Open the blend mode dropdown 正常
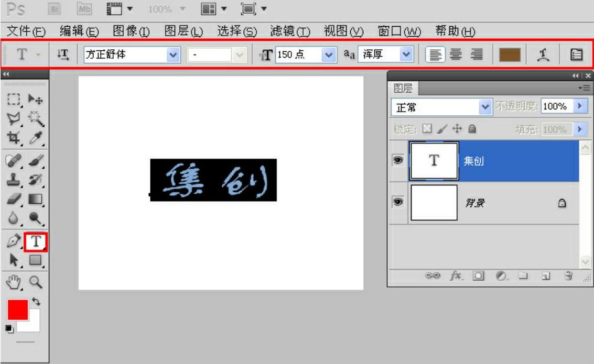The width and height of the screenshot is (594, 364). 484,107
